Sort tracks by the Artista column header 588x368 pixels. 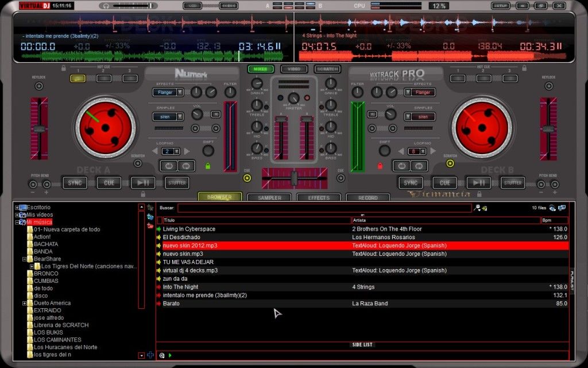coord(446,220)
